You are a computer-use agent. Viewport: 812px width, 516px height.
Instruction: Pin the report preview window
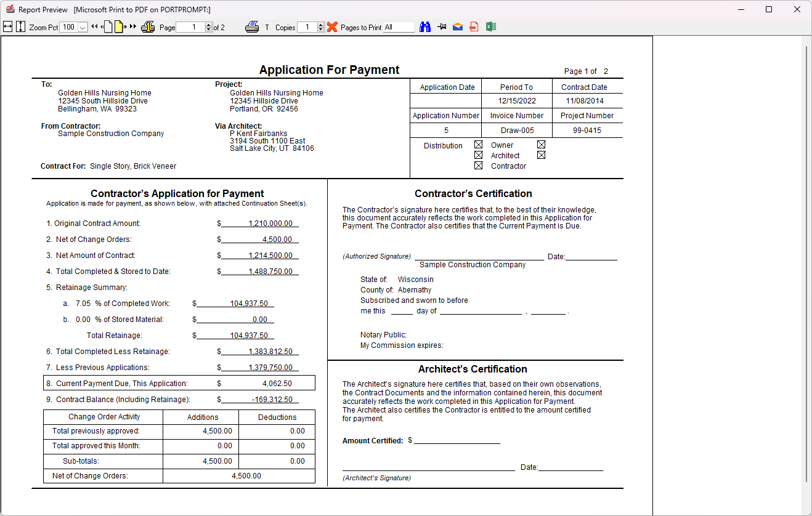click(x=441, y=26)
